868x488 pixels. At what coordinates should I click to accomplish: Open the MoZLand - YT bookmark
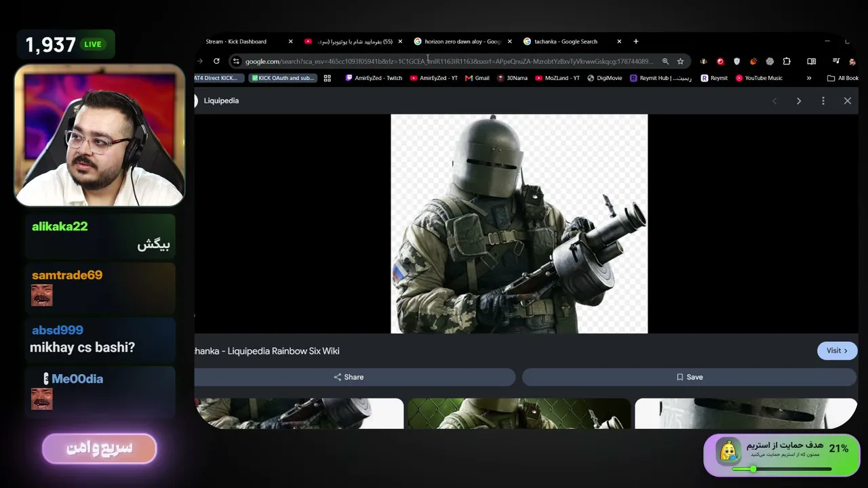click(557, 78)
